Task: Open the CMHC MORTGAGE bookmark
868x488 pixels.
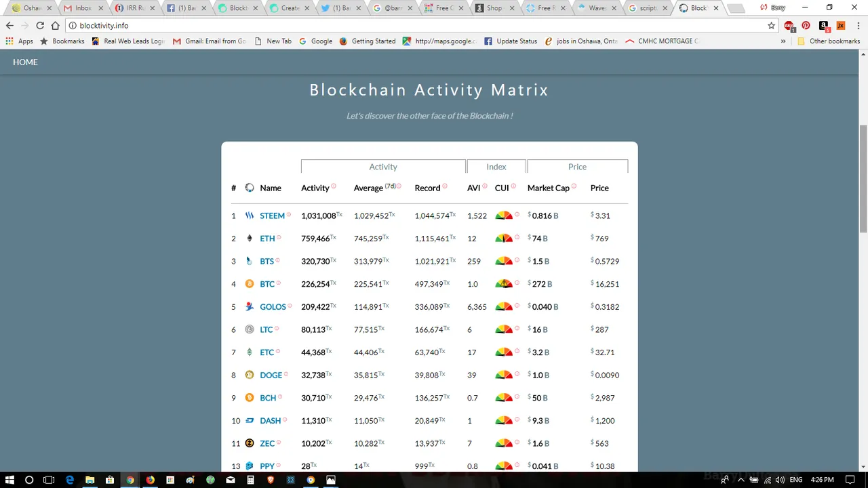Action: pos(662,41)
